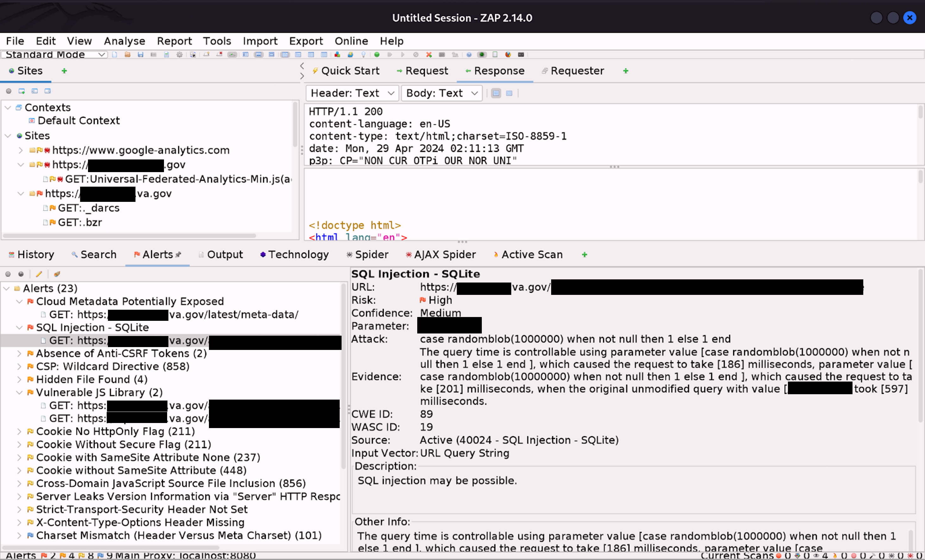This screenshot has width=925, height=560.
Task: Click the dark terminal icon at toolbar end
Action: coord(521,54)
